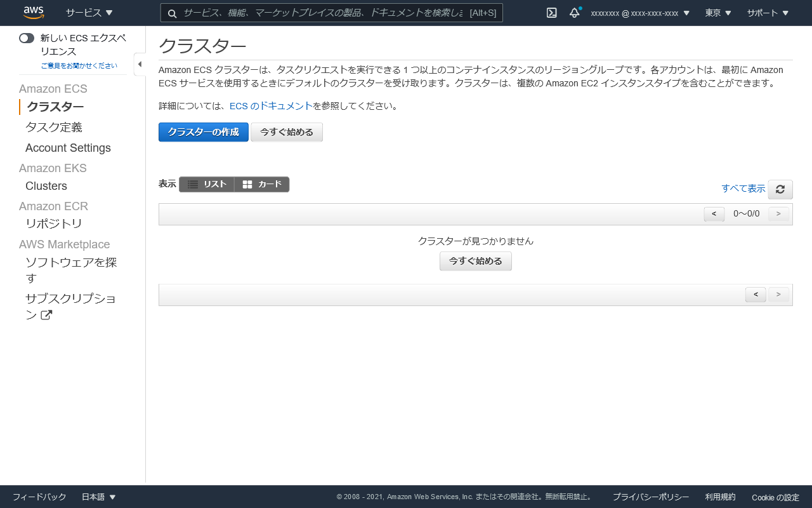Switch cluster view to リスト
The height and width of the screenshot is (508, 812).
click(207, 184)
